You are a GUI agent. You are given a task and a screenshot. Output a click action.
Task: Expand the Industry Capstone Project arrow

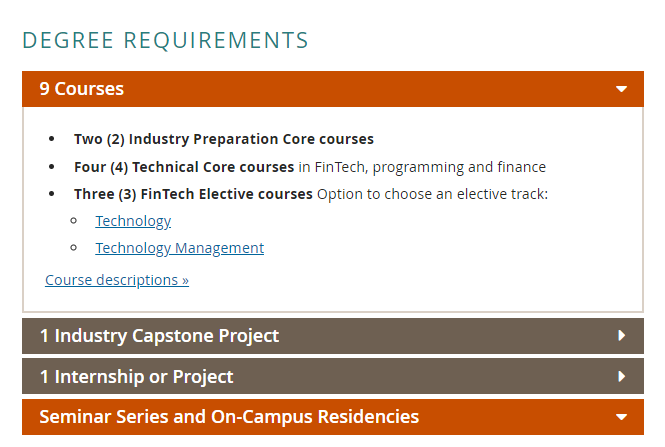621,335
